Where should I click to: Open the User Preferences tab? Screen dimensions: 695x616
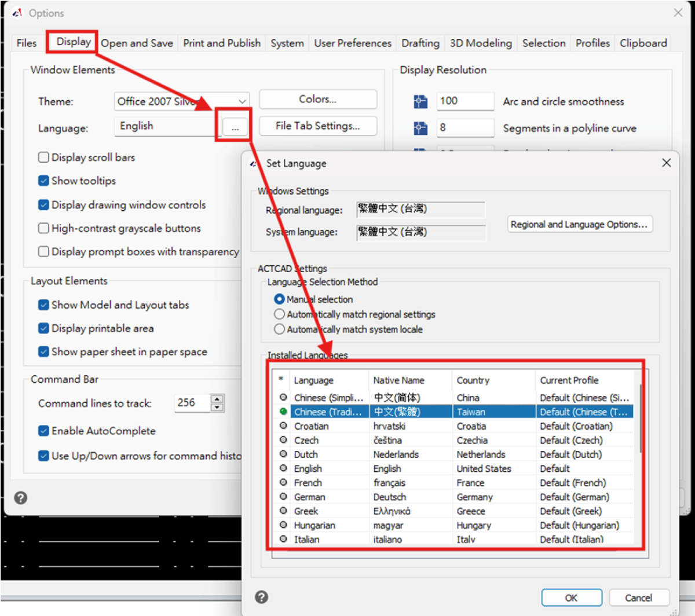tap(353, 43)
